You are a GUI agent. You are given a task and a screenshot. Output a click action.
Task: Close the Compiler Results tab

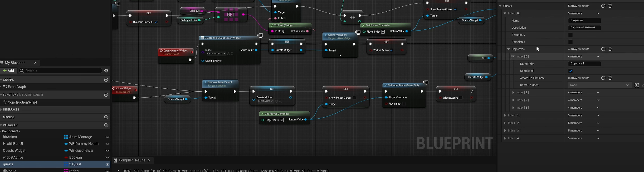[x=149, y=160]
